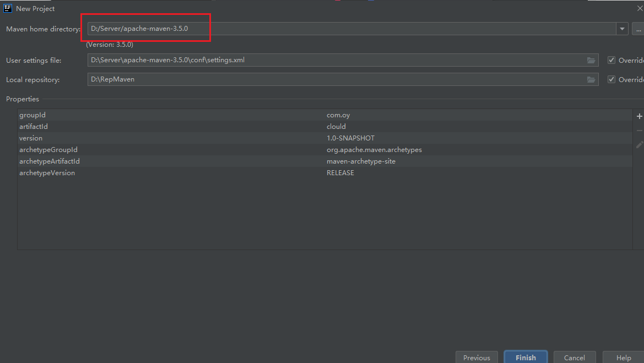This screenshot has width=644, height=363.
Task: Browse folder icon for Local repository
Action: point(591,80)
